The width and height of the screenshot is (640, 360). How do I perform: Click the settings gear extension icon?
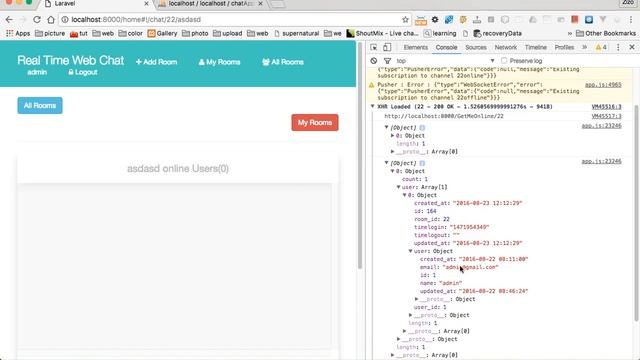pyautogui.click(x=435, y=20)
